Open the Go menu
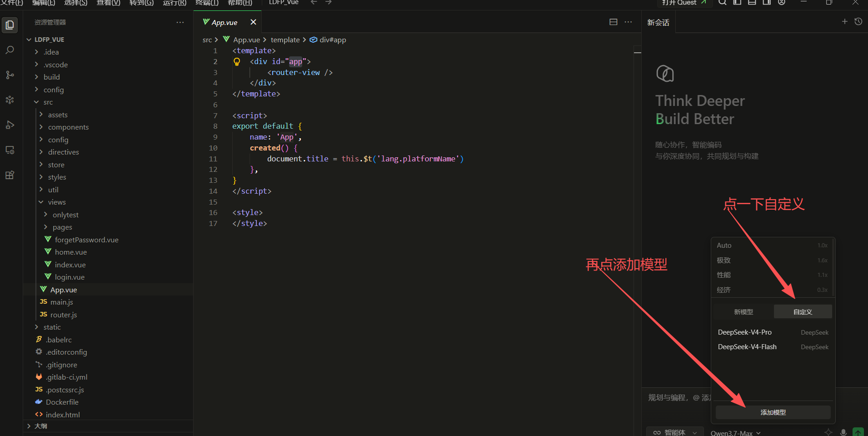Viewport: 868px width, 436px height. (141, 3)
